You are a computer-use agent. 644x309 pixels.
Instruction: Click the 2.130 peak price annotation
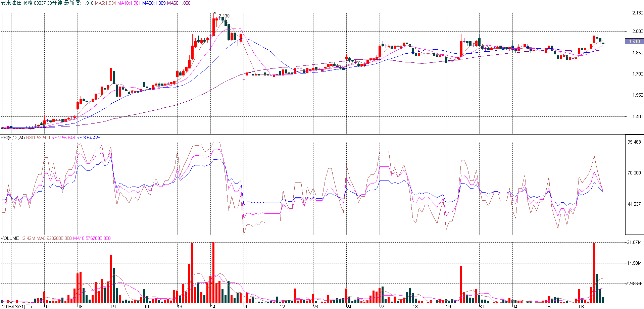[x=224, y=16]
